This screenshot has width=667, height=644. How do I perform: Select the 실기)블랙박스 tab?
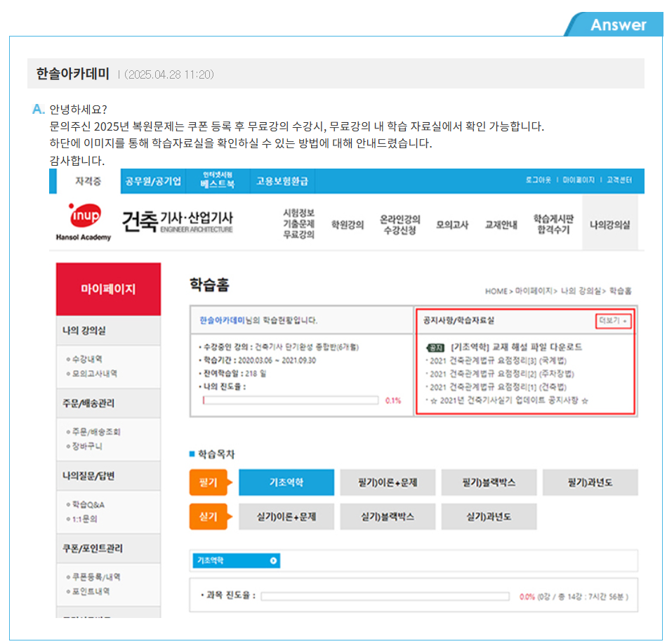tap(388, 516)
